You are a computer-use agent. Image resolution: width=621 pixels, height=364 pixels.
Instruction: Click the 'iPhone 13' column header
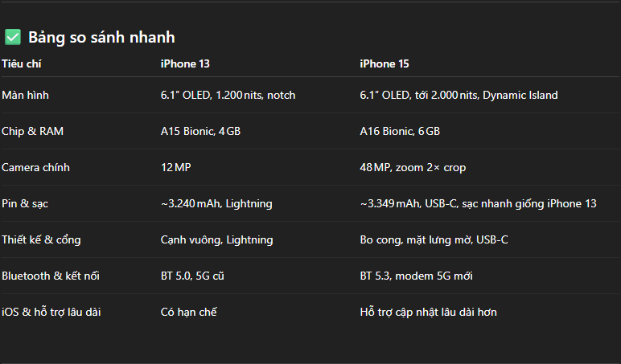tap(185, 63)
